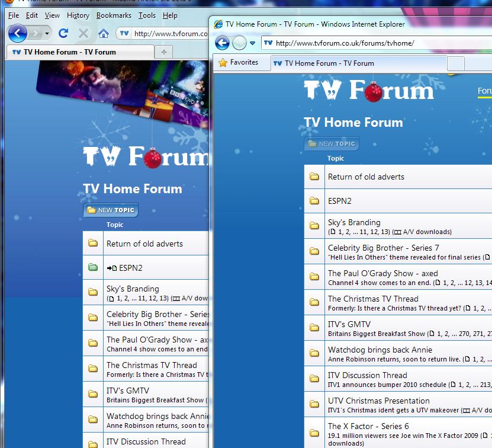
Task: Click folder icon beside Celebrity Big Brother in IE
Action: click(314, 251)
